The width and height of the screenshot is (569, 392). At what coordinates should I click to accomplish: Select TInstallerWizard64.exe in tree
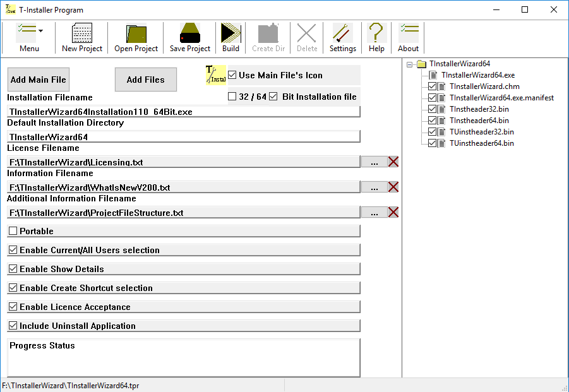(x=478, y=75)
